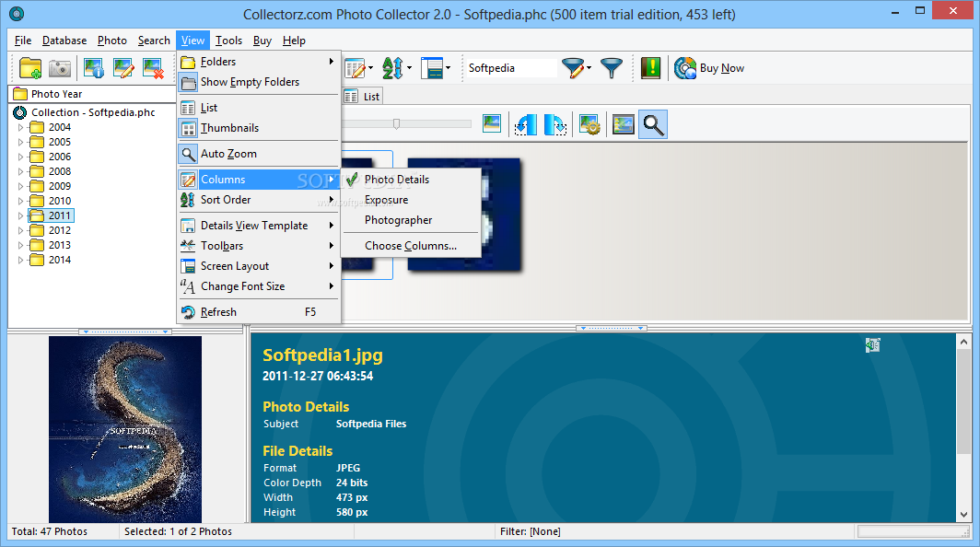The image size is (980, 547).
Task: Open dropdown arrow beside column selection icon
Action: coord(370,68)
